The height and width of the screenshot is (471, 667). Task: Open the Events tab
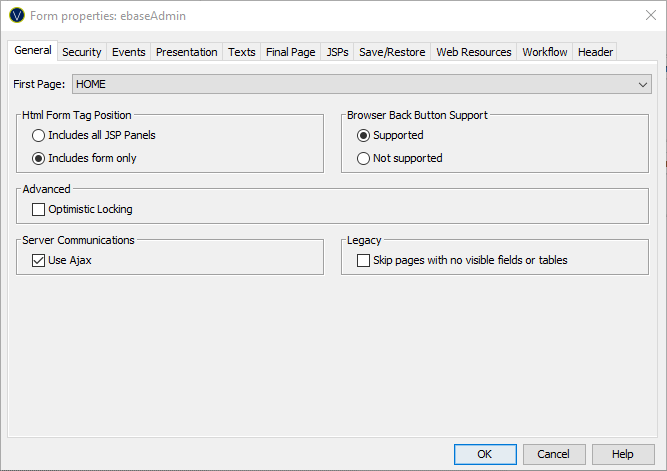(x=128, y=52)
